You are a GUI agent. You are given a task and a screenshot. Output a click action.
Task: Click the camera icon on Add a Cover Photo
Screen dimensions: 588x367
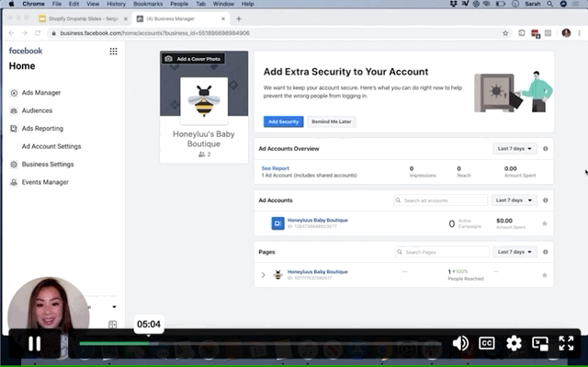click(x=169, y=59)
